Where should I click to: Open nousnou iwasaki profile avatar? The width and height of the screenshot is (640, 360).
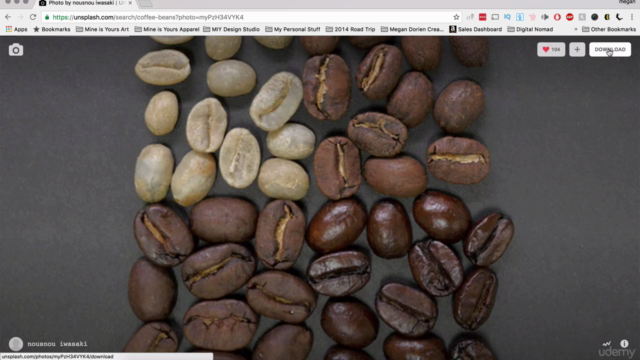click(16, 344)
